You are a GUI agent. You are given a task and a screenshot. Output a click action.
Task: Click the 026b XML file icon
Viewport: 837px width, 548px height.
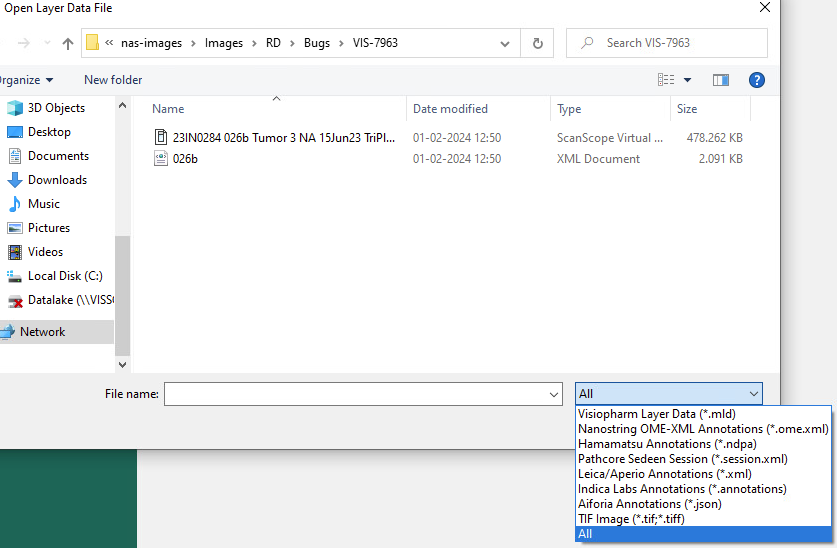tap(161, 158)
